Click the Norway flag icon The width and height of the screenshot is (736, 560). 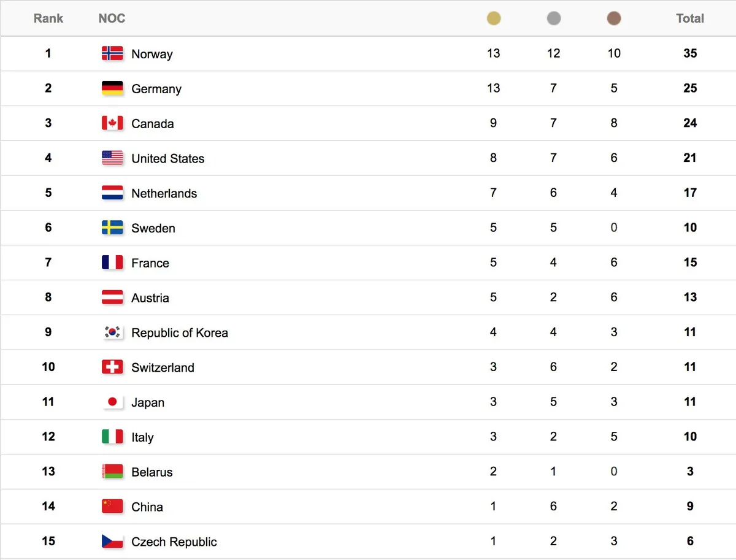click(x=112, y=53)
